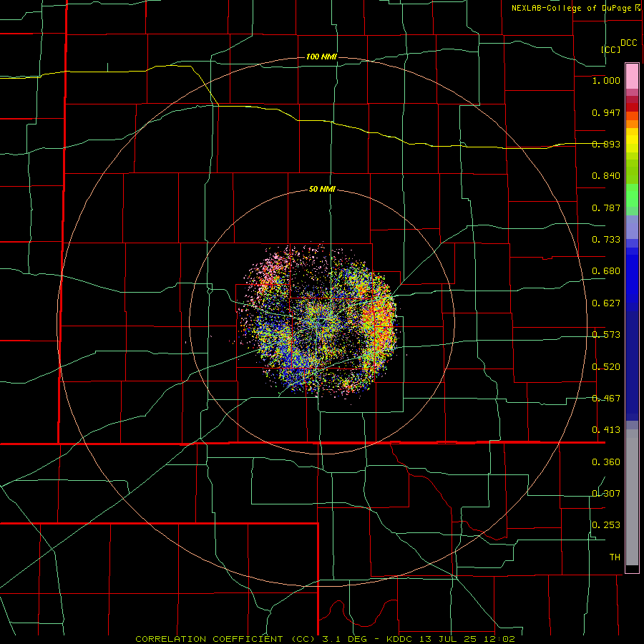Click the 0.733 value on the color scale

606,240
